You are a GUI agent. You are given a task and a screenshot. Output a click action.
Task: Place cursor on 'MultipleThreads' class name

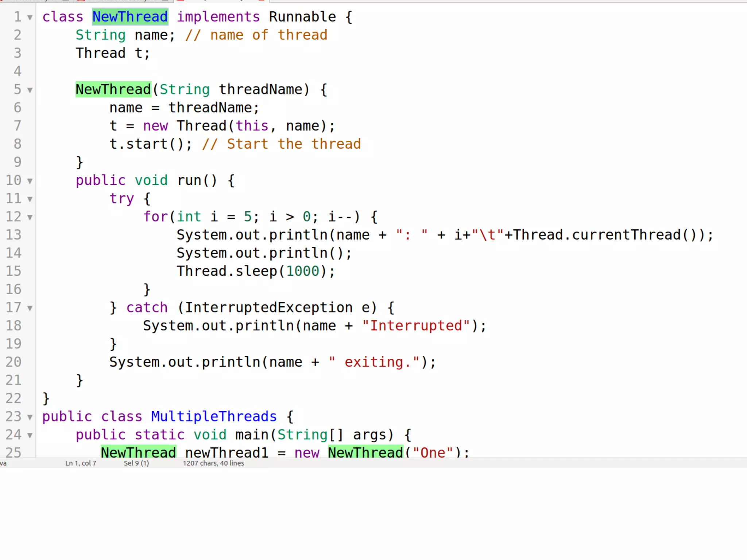[214, 416]
